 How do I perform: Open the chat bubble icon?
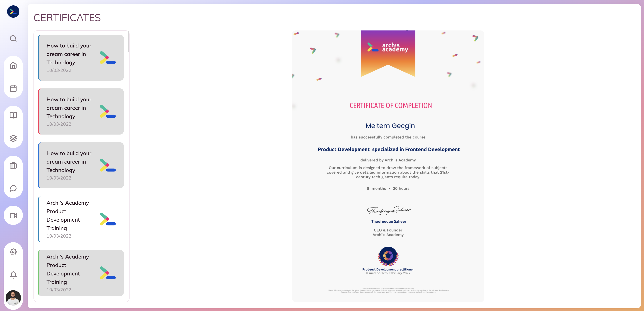(13, 188)
